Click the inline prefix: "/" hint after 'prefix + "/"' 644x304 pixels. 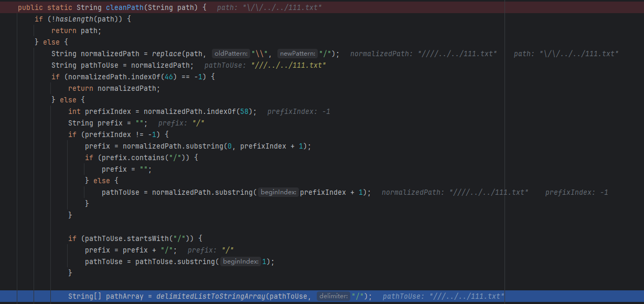coord(210,250)
